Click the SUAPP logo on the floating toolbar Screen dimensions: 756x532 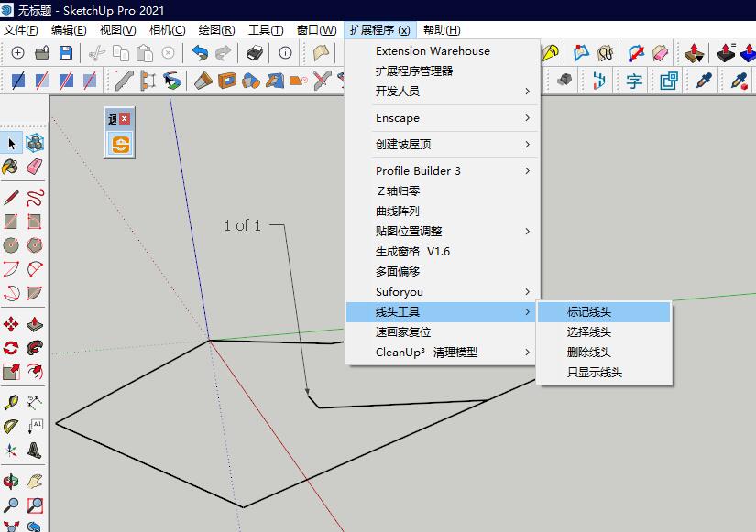click(119, 145)
